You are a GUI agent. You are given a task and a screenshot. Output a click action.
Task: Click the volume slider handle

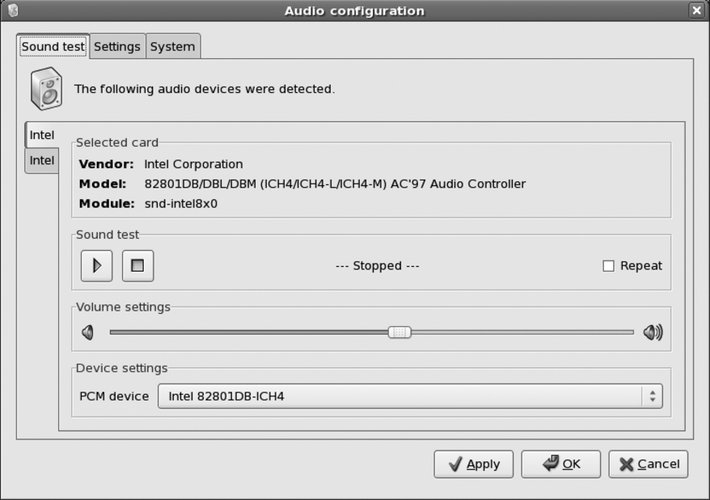[x=399, y=333]
